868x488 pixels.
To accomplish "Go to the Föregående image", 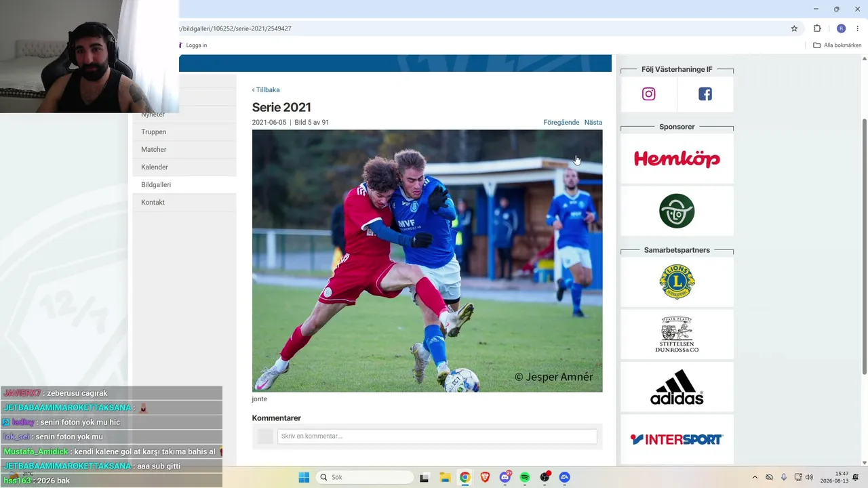I will point(561,123).
